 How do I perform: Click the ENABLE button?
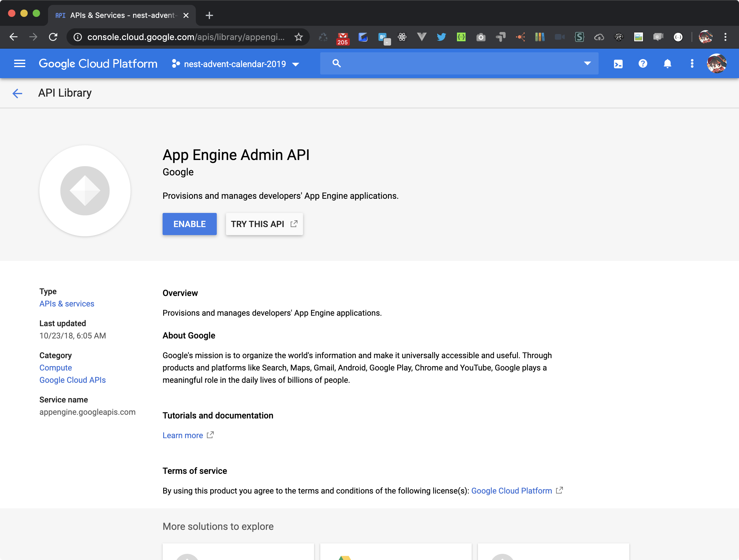click(x=189, y=224)
